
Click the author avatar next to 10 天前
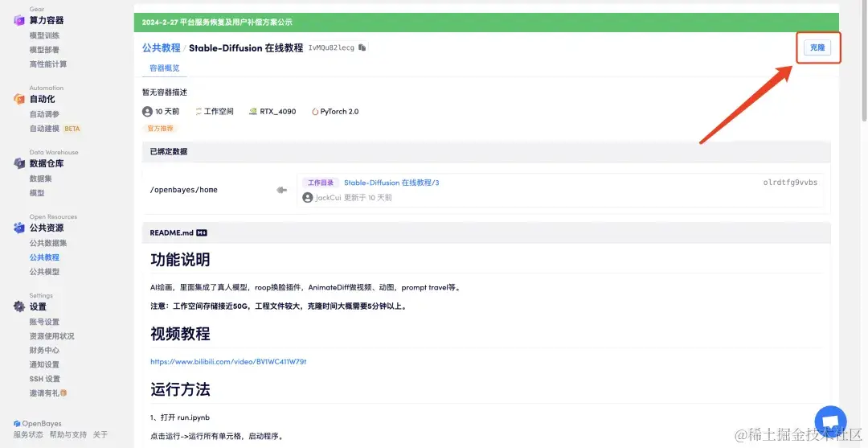pyautogui.click(x=147, y=111)
